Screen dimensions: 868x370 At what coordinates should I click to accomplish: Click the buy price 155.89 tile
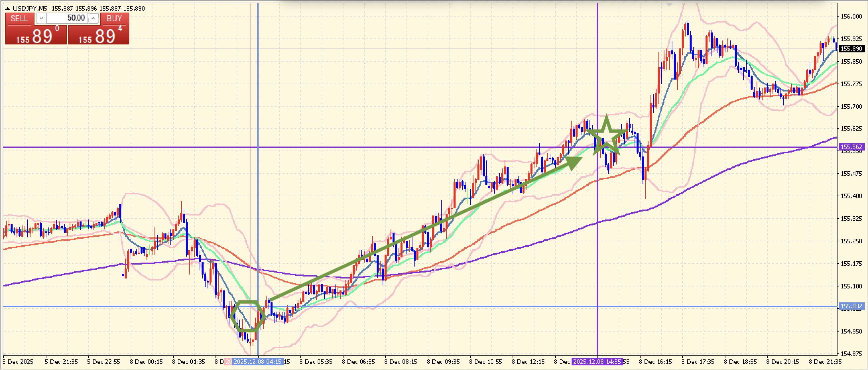click(99, 35)
